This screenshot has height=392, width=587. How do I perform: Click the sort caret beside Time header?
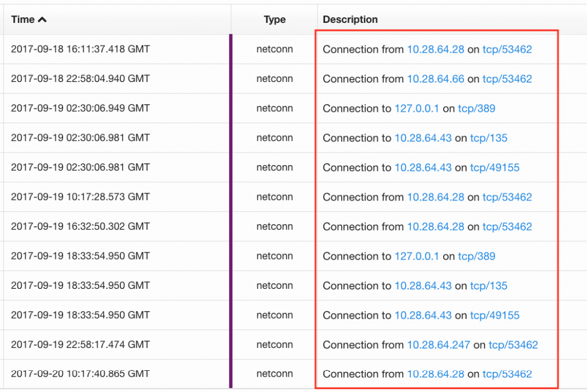click(x=42, y=19)
